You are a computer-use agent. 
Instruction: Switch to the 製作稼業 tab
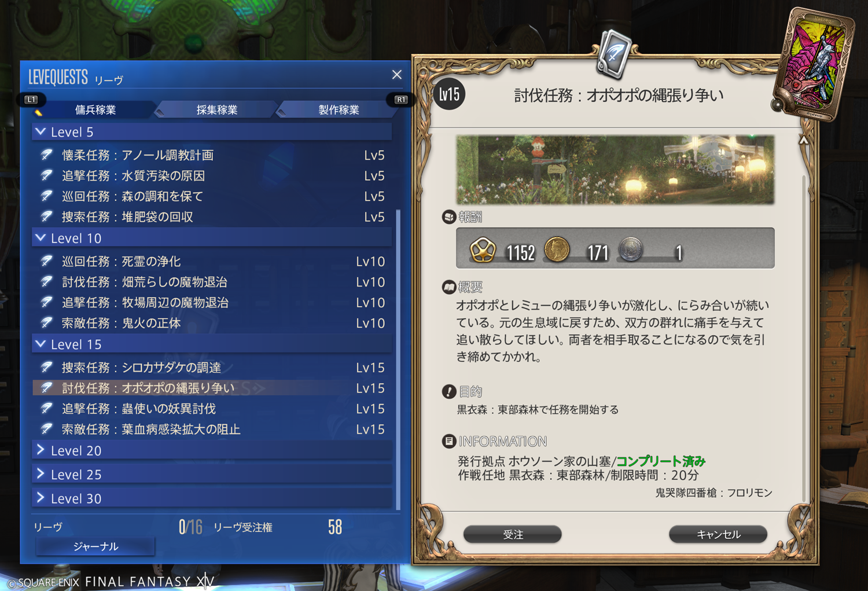coord(339,109)
